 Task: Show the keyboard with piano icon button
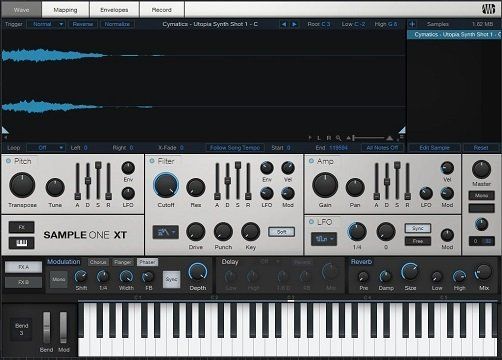click(x=21, y=243)
